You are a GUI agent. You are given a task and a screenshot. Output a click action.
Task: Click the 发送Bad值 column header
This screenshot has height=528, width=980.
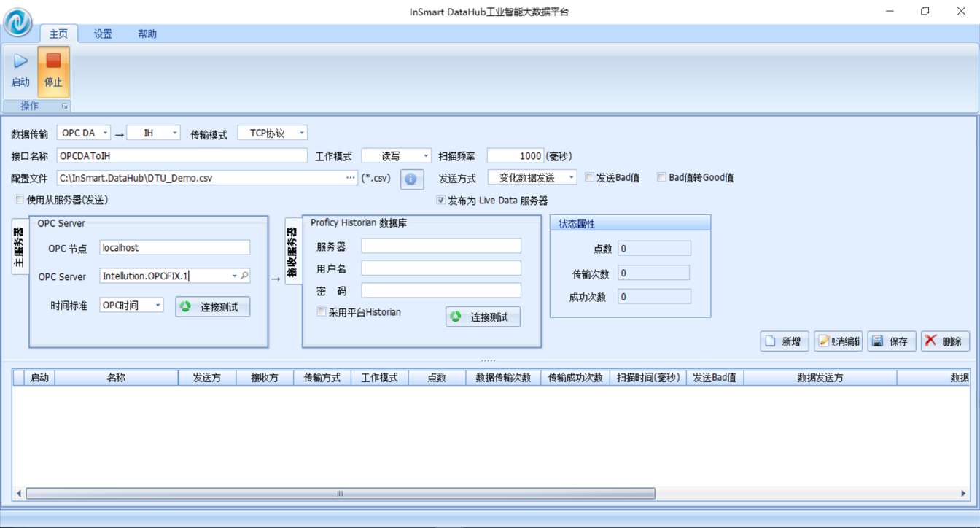(x=715, y=378)
